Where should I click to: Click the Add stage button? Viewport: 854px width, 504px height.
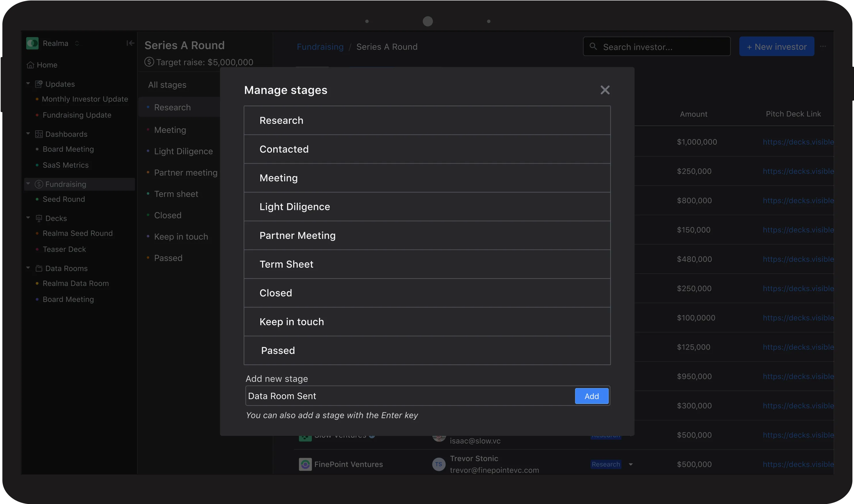[591, 396]
